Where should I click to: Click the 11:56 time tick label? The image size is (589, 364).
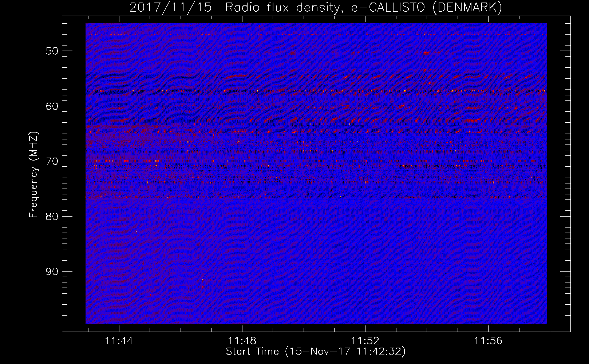click(488, 341)
